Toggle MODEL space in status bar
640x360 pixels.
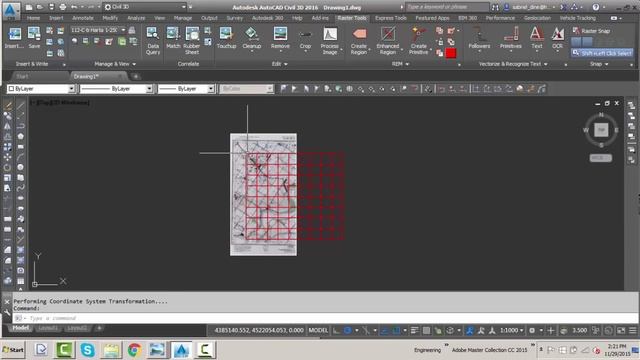(x=318, y=330)
